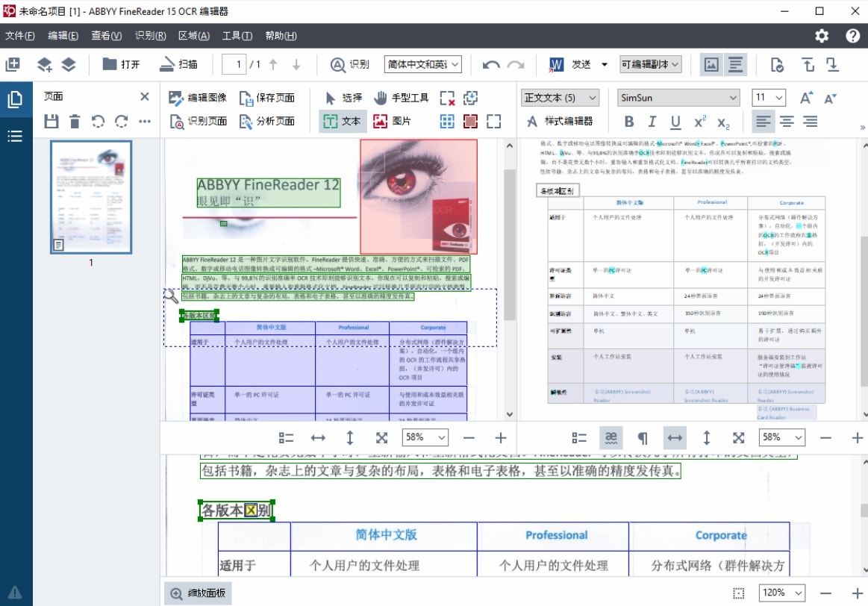Screen dimensions: 868x606
Task: Toggle italic formatting
Action: click(x=652, y=122)
